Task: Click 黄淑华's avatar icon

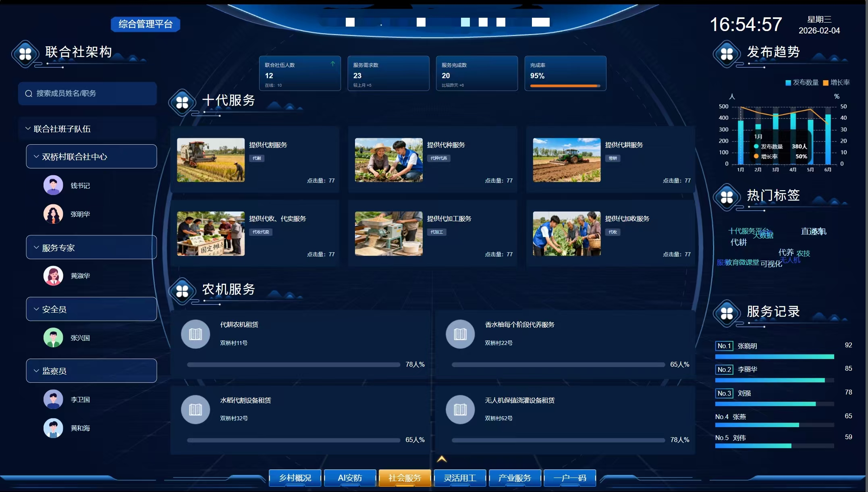Action: click(x=53, y=276)
